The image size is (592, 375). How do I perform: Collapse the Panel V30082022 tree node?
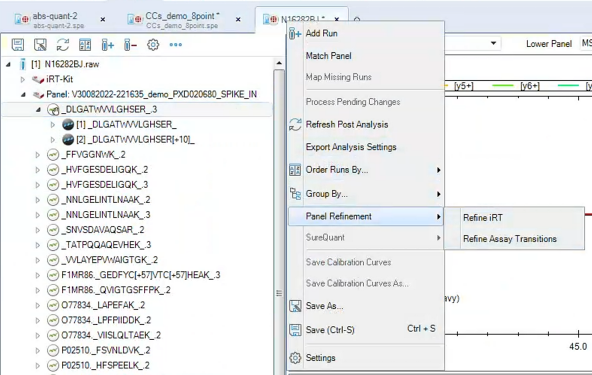point(23,94)
